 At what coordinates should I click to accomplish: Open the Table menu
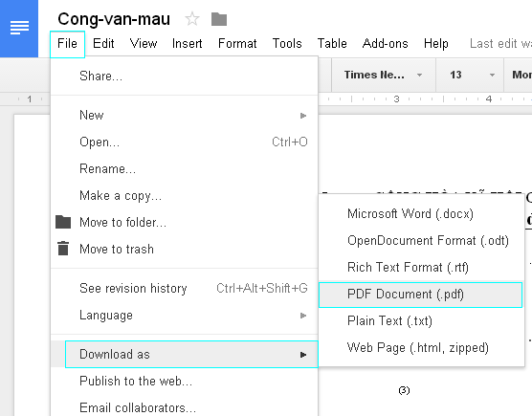point(332,44)
